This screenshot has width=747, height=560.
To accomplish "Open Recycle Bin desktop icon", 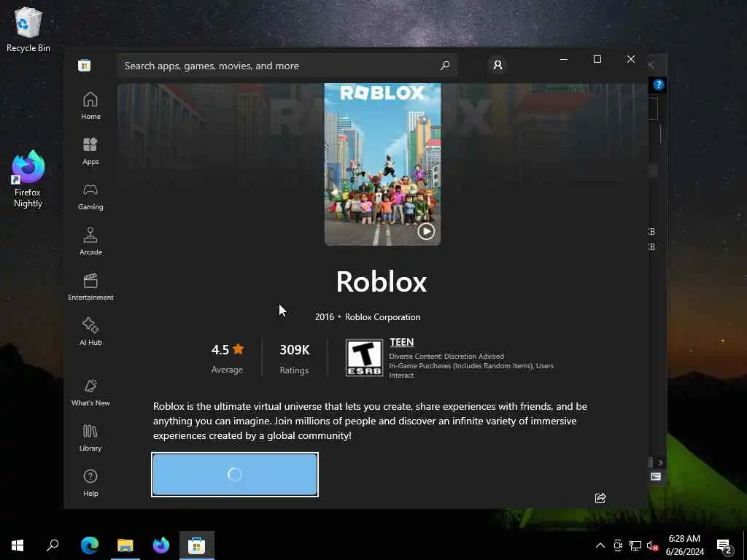I will point(28,29).
